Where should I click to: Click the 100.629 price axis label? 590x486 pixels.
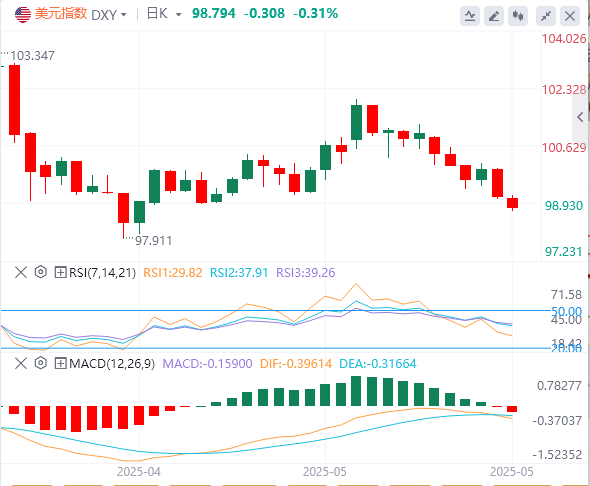tap(564, 147)
